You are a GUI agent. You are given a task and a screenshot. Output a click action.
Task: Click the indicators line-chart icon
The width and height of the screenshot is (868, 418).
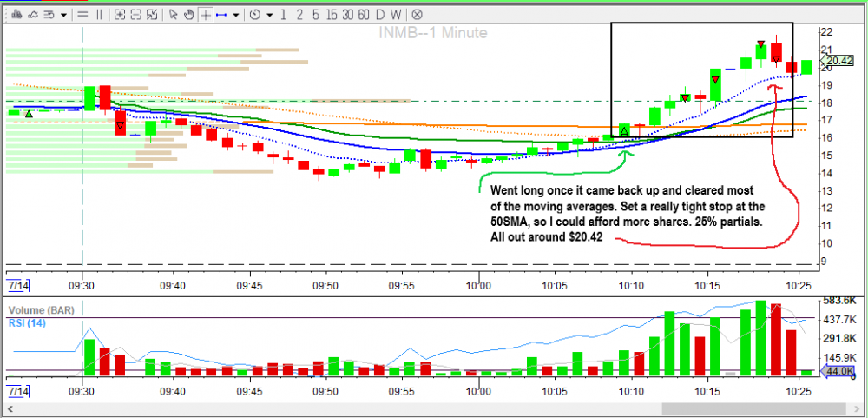33,15
